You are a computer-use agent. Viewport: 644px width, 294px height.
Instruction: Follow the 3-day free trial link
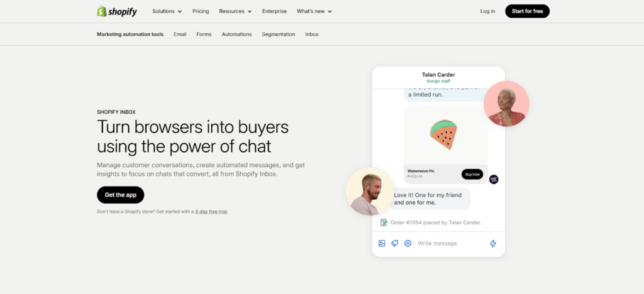click(211, 212)
